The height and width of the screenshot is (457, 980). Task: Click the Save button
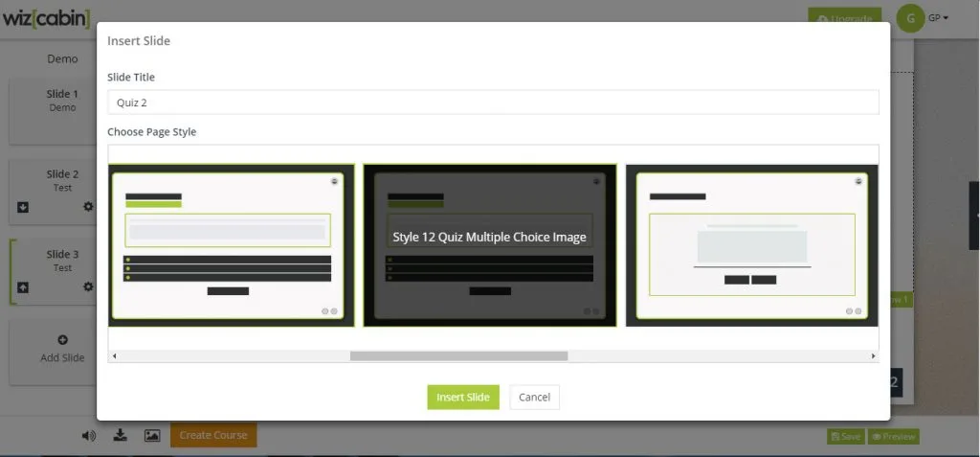point(846,436)
